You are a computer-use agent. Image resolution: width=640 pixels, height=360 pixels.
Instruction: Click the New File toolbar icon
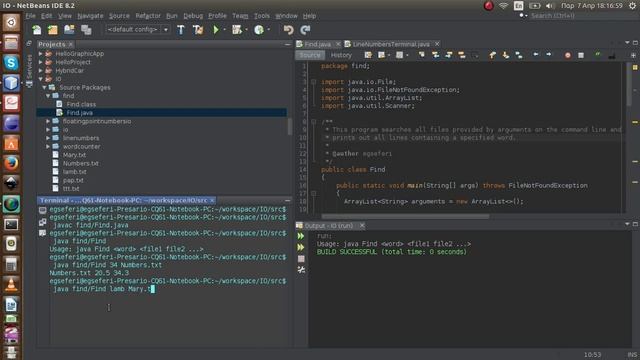(37, 30)
